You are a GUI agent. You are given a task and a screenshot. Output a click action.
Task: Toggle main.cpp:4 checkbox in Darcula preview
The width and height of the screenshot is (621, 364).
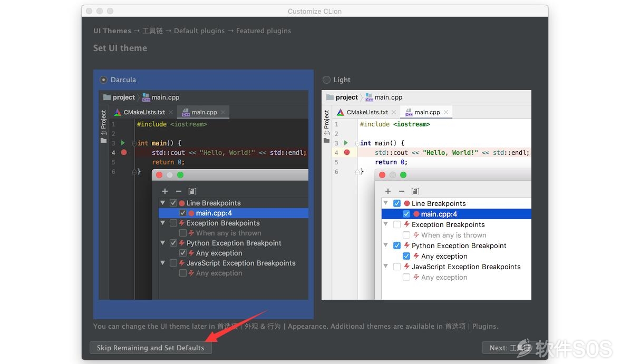pos(182,213)
